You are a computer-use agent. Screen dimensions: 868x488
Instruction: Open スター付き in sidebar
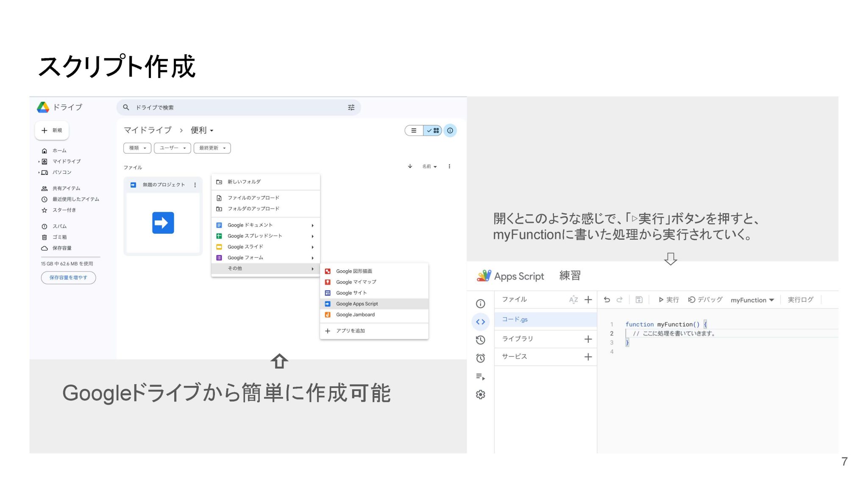tap(59, 210)
